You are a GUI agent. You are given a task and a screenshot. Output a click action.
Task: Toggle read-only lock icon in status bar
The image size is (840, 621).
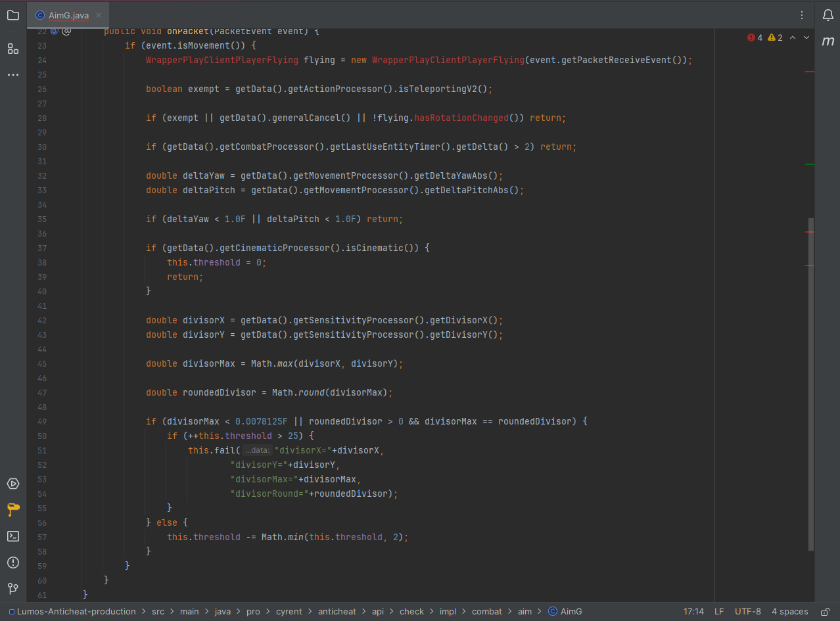[x=826, y=611]
